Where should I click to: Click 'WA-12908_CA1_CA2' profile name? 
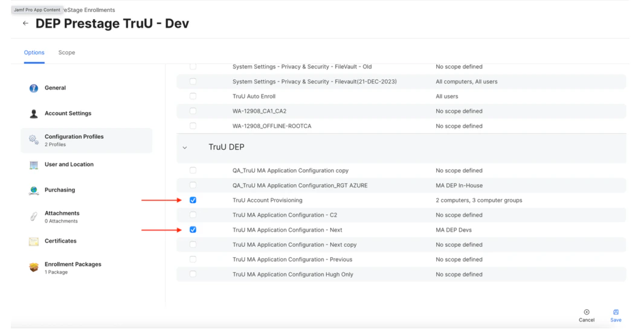[x=260, y=111]
